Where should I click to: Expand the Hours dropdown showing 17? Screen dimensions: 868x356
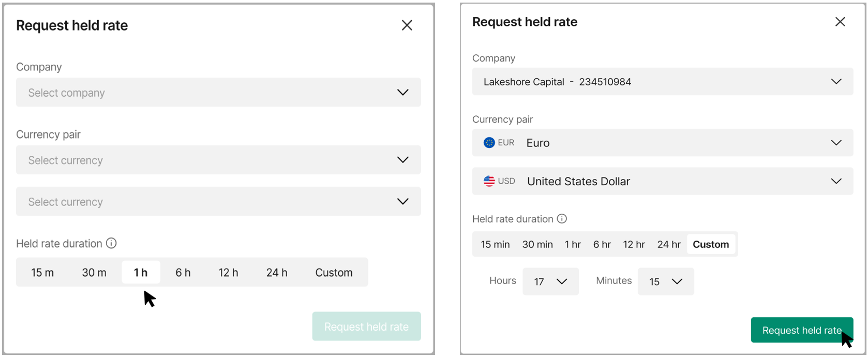click(550, 281)
